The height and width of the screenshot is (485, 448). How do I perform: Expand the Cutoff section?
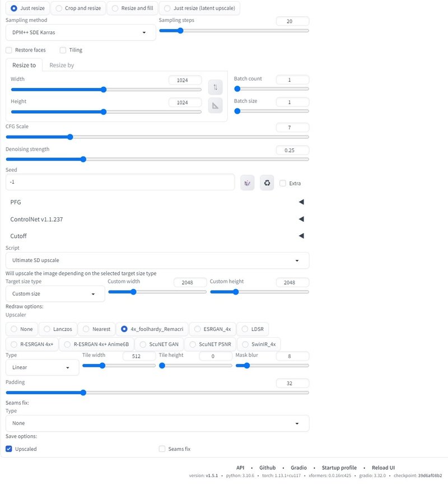tap(157, 236)
